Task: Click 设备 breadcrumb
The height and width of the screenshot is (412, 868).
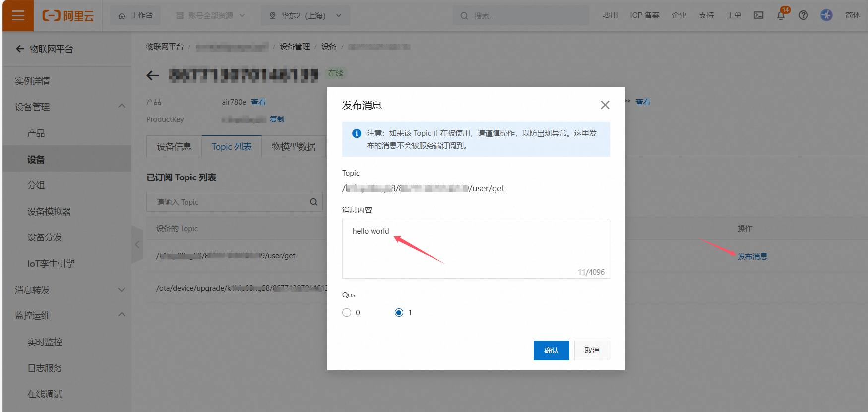Action: coord(329,46)
